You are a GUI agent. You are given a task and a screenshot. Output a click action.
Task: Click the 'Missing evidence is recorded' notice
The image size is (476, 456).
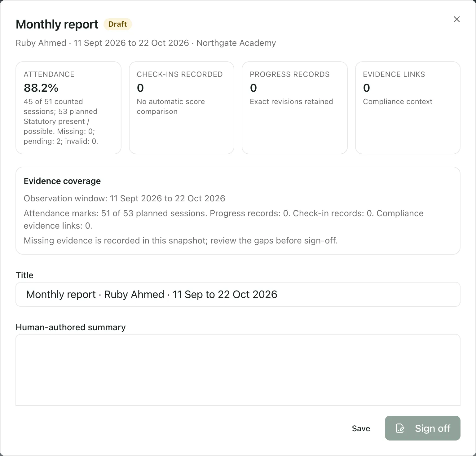coord(181,240)
